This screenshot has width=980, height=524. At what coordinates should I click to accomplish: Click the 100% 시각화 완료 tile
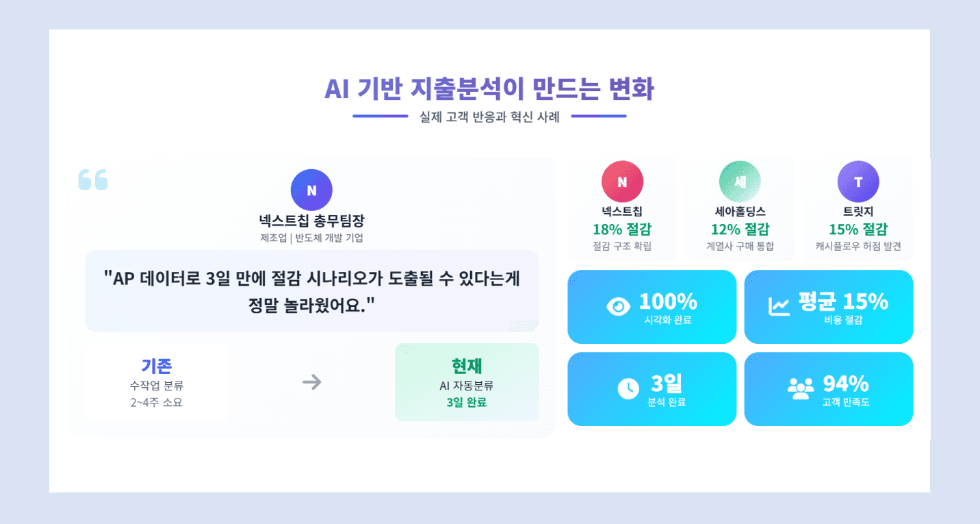pos(652,307)
